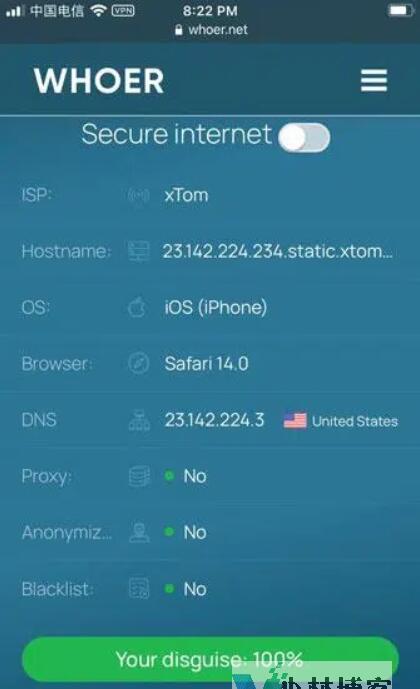Image resolution: width=420 pixels, height=689 pixels.
Task: Tap the WHOER logo
Action: point(99,81)
